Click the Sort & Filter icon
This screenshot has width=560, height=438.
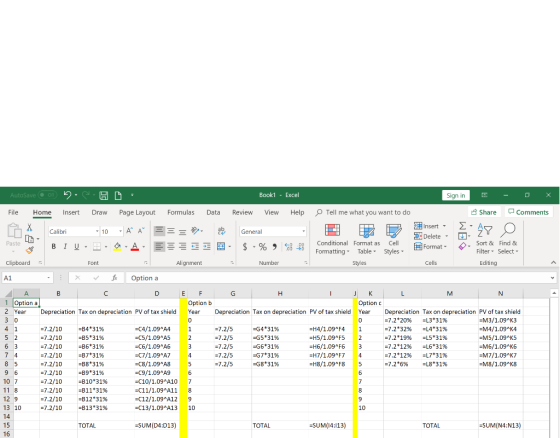tap(485, 239)
